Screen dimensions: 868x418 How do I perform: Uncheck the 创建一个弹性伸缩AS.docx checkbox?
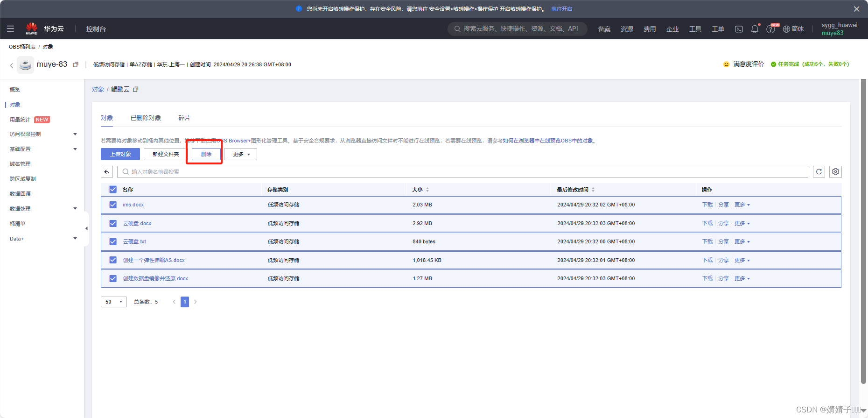[x=113, y=260]
